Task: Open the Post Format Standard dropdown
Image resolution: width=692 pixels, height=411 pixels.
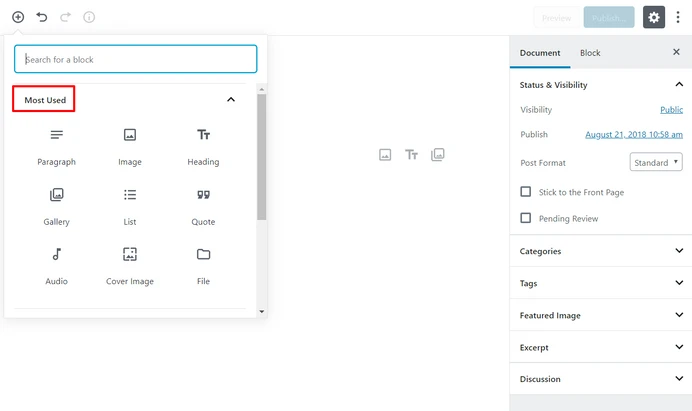Action: point(656,162)
